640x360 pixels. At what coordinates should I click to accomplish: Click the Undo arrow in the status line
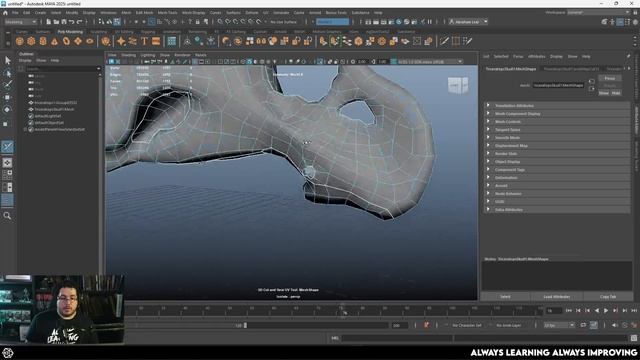click(72, 22)
